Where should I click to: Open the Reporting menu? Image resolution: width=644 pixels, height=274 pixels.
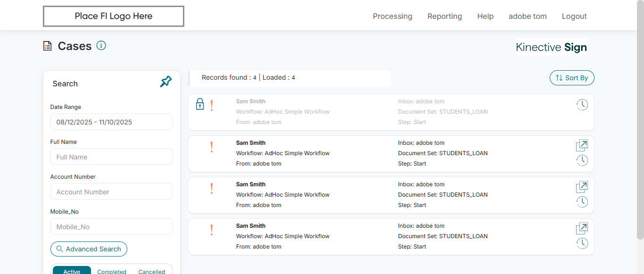[x=445, y=16]
